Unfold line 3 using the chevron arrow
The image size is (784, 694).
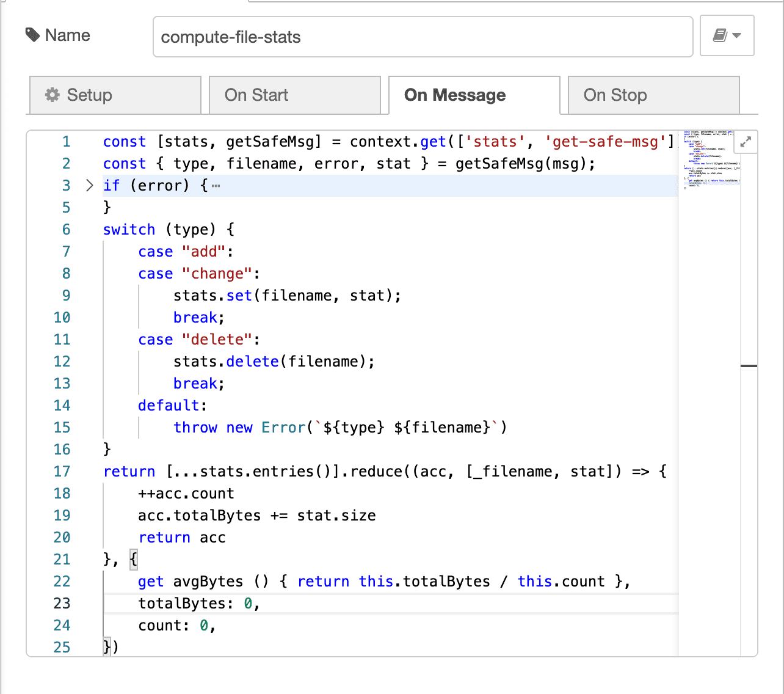[x=89, y=186]
